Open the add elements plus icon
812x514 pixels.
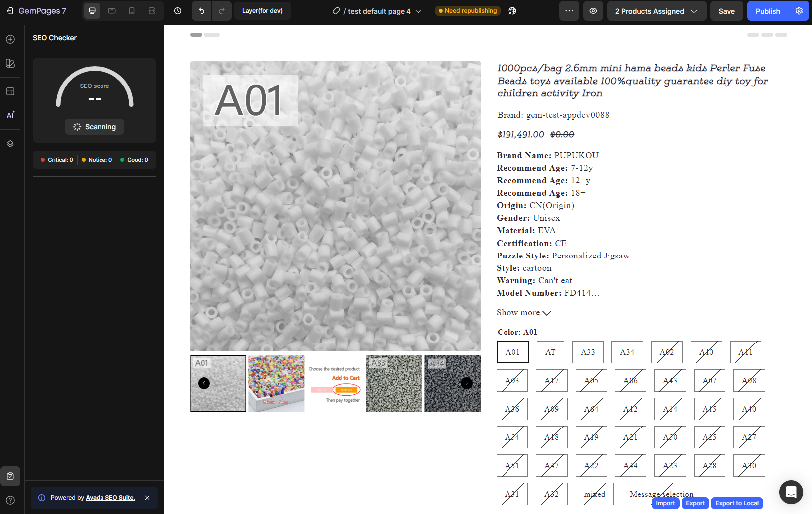coord(10,39)
